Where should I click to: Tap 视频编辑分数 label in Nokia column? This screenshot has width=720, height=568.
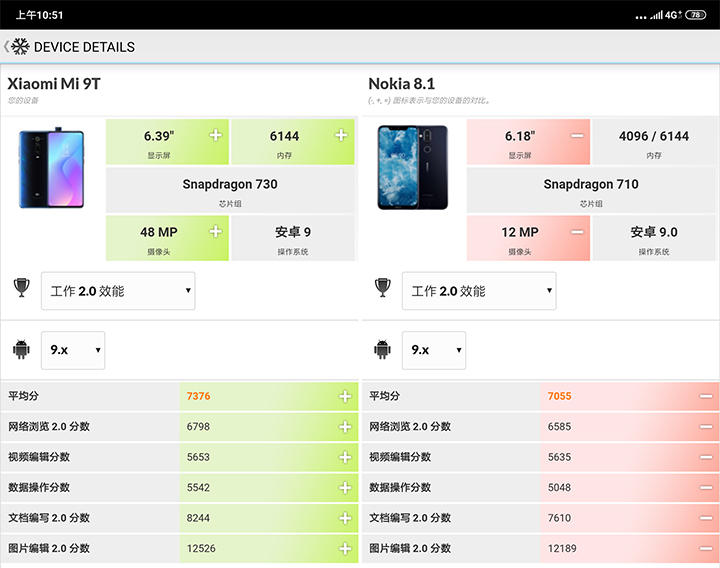400,457
